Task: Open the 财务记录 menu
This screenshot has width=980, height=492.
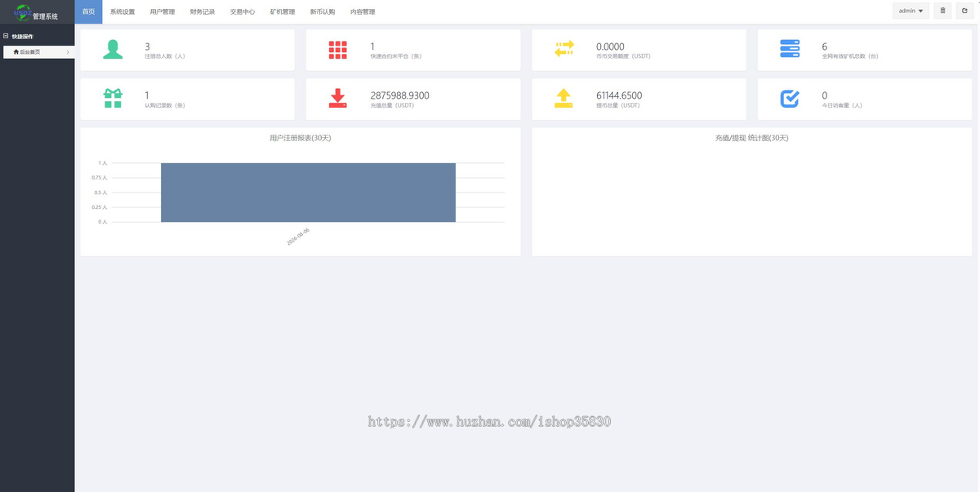Action: coord(203,11)
